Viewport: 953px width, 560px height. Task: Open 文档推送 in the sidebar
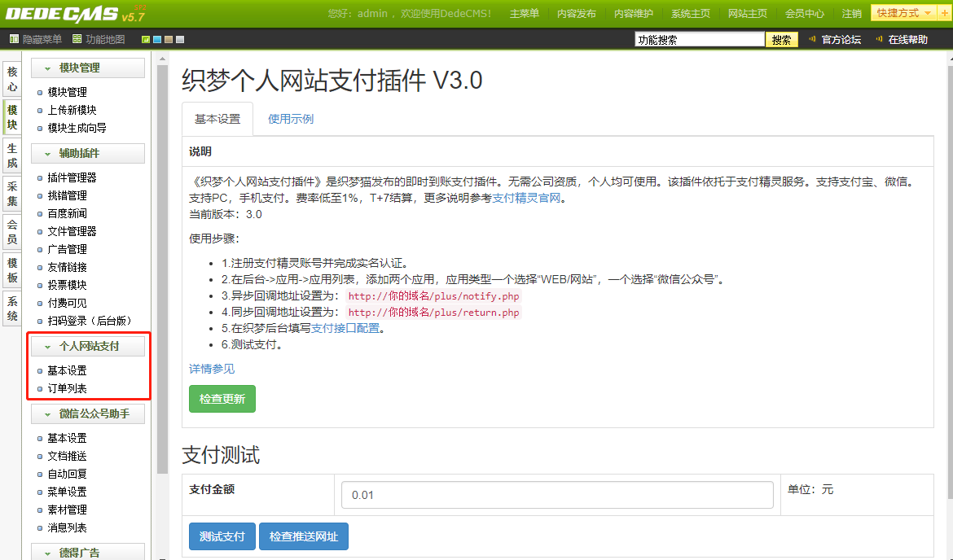68,456
